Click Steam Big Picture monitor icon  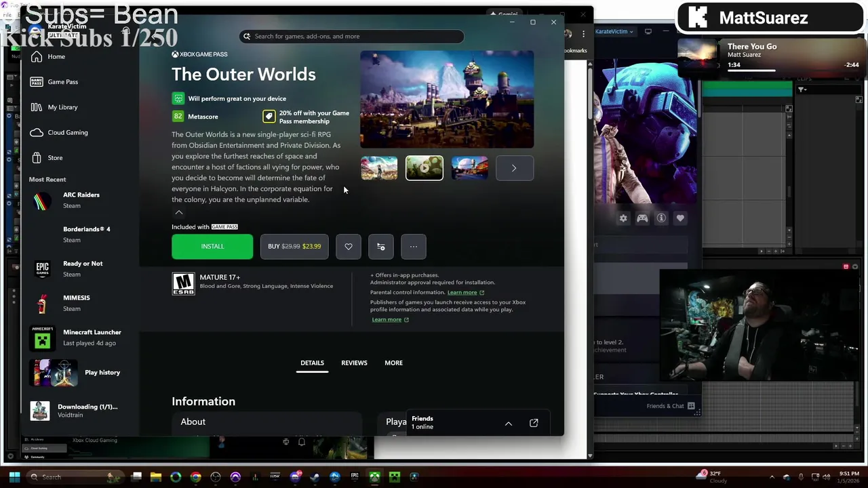tap(648, 31)
